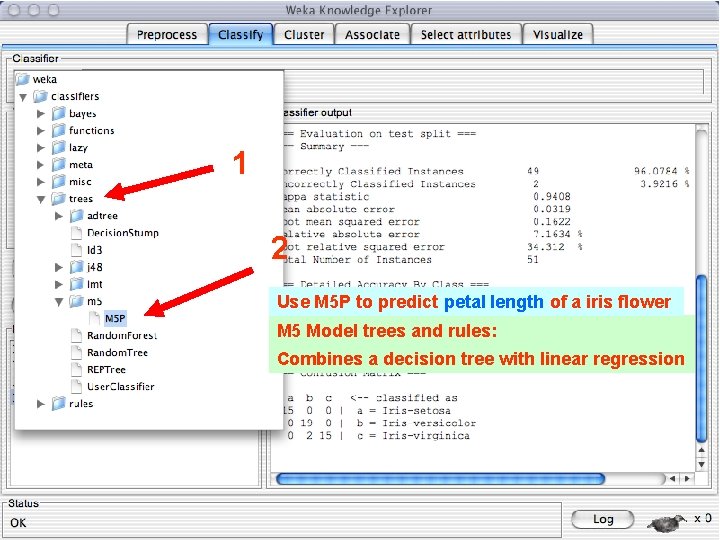Click the misc folder icon

(59, 182)
